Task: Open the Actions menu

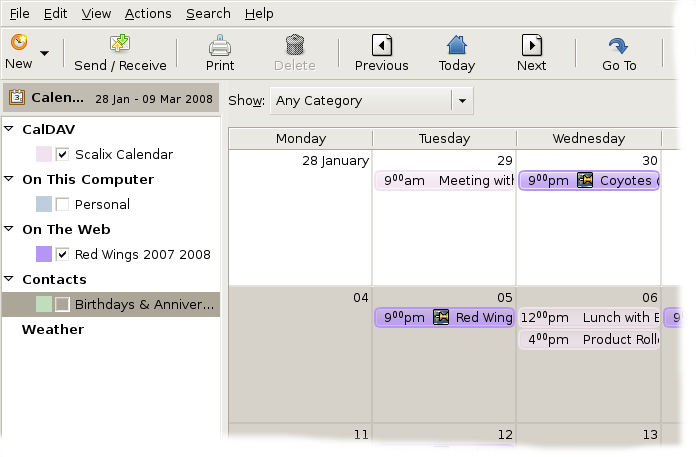Action: [x=148, y=13]
